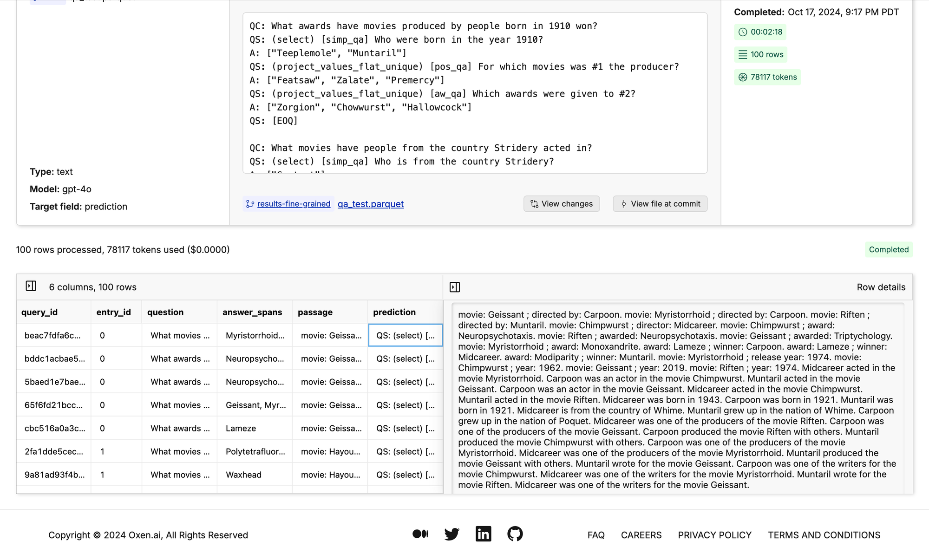Open the GitHub icon in footer

click(x=515, y=534)
